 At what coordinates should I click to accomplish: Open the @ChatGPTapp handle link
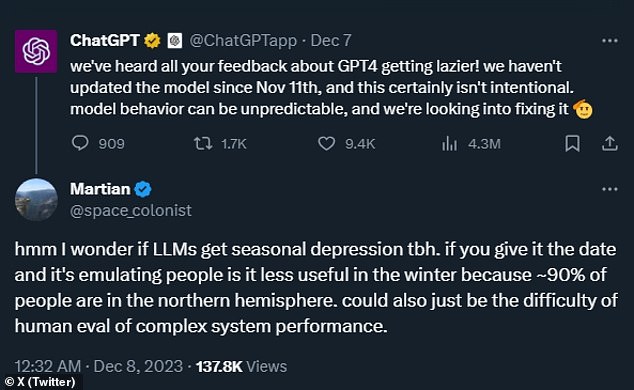point(243,41)
